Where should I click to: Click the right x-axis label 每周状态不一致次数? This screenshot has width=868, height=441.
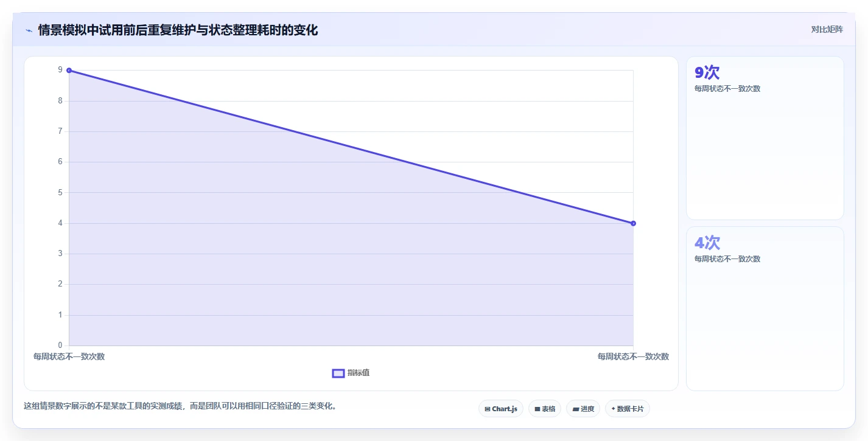tap(633, 356)
